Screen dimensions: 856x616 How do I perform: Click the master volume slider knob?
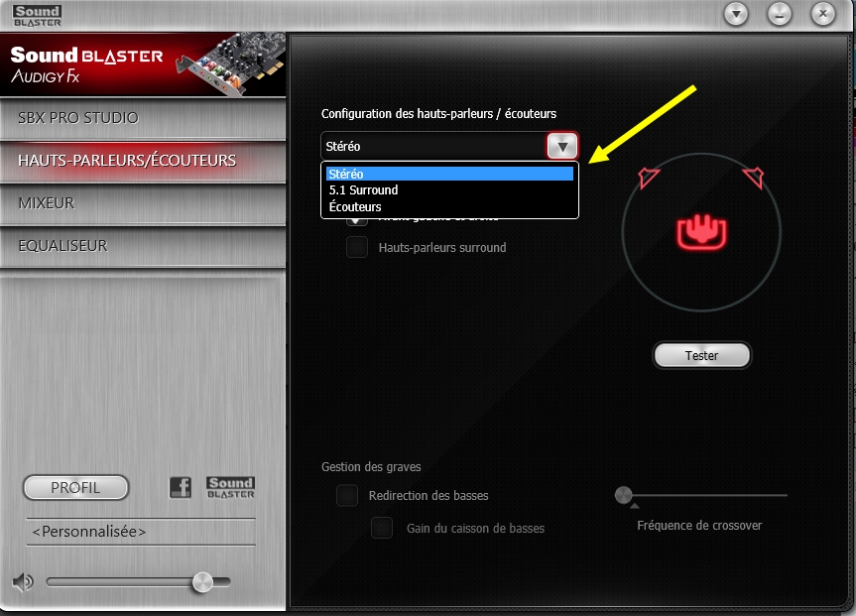202,582
